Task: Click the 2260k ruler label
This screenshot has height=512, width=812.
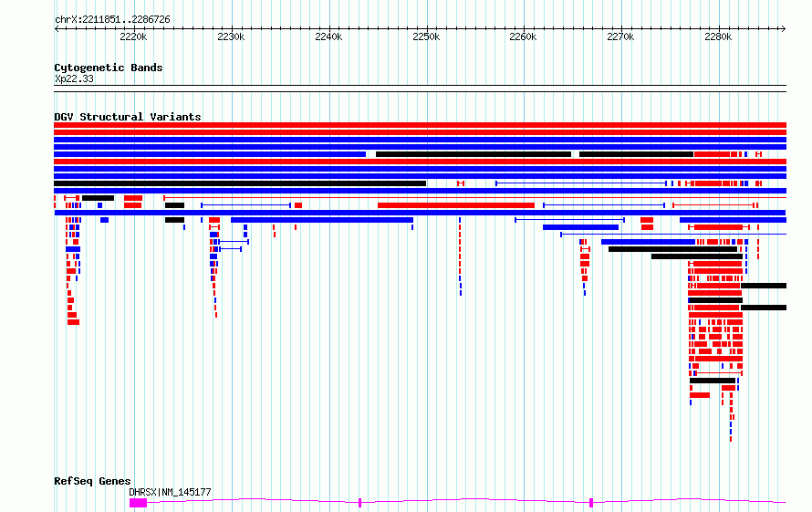Action: [x=523, y=37]
